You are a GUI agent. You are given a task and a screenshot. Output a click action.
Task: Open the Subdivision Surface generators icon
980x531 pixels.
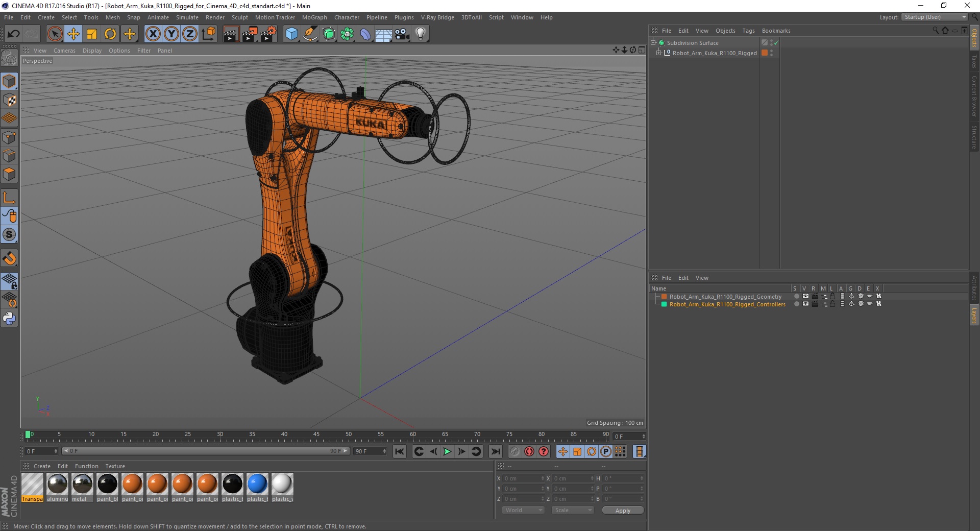click(329, 34)
